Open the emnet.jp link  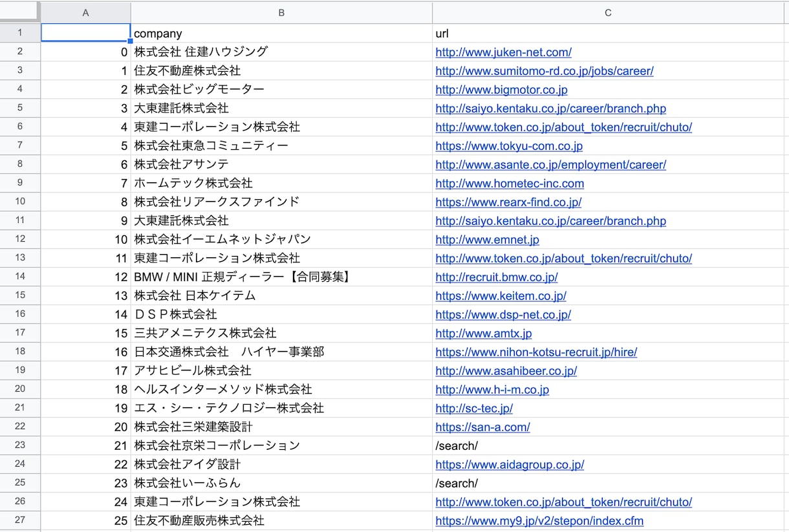click(x=487, y=240)
